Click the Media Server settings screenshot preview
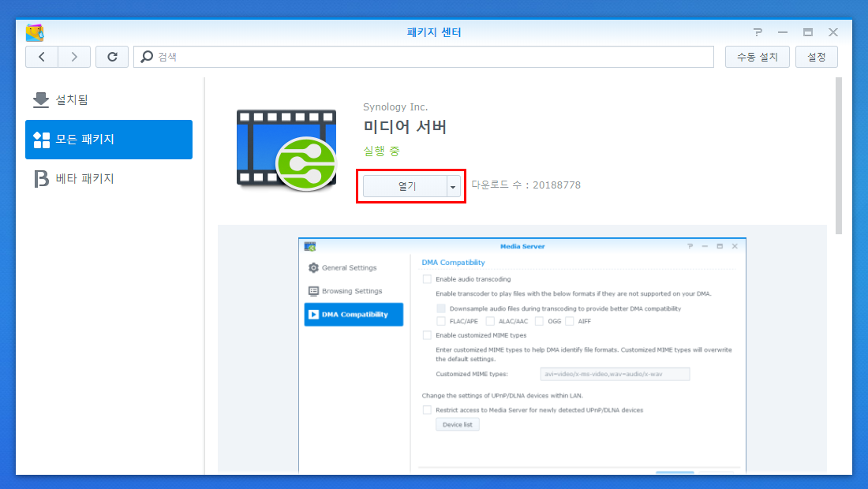868x489 pixels. [x=522, y=355]
